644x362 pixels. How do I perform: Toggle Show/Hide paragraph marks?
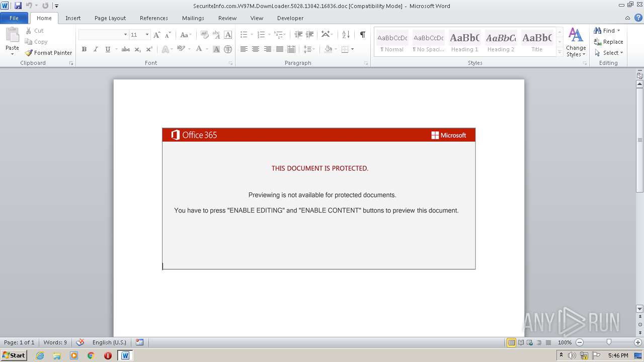(362, 35)
